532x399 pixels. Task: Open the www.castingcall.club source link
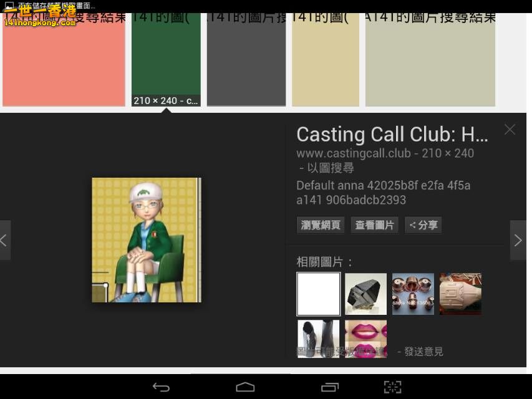(354, 153)
